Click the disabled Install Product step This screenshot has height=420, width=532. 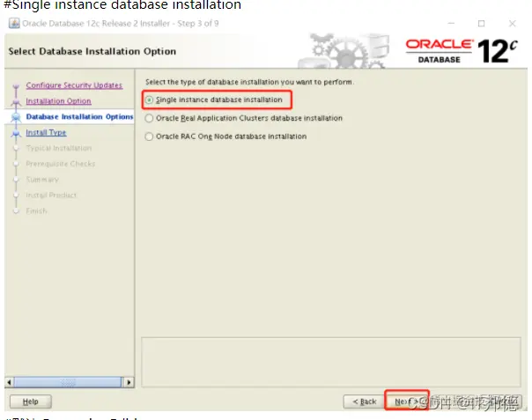[51, 195]
